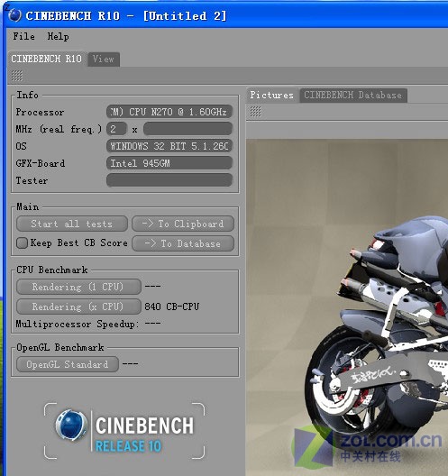Click the blue sphere in the bottom logo

click(71, 425)
